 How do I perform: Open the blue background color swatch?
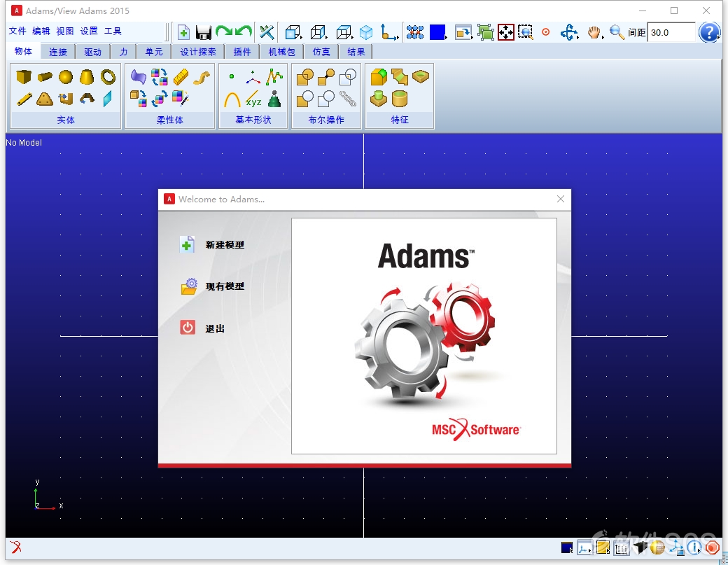pyautogui.click(x=437, y=32)
